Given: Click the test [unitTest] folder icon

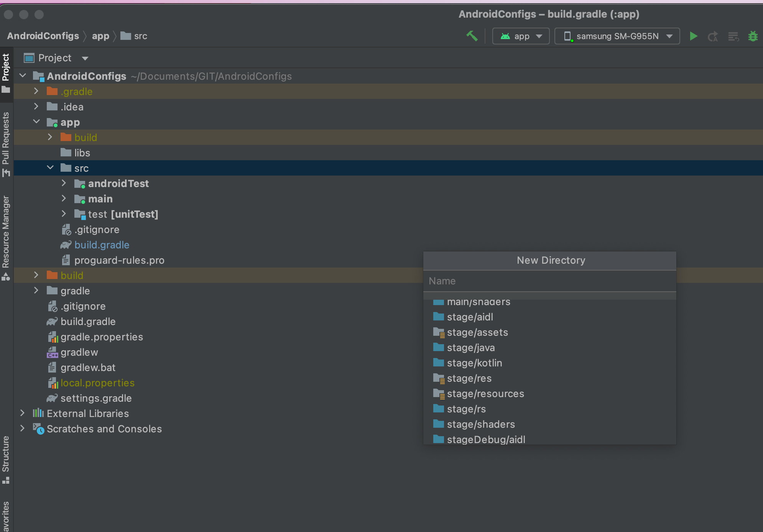Looking at the screenshot, I should (x=80, y=214).
